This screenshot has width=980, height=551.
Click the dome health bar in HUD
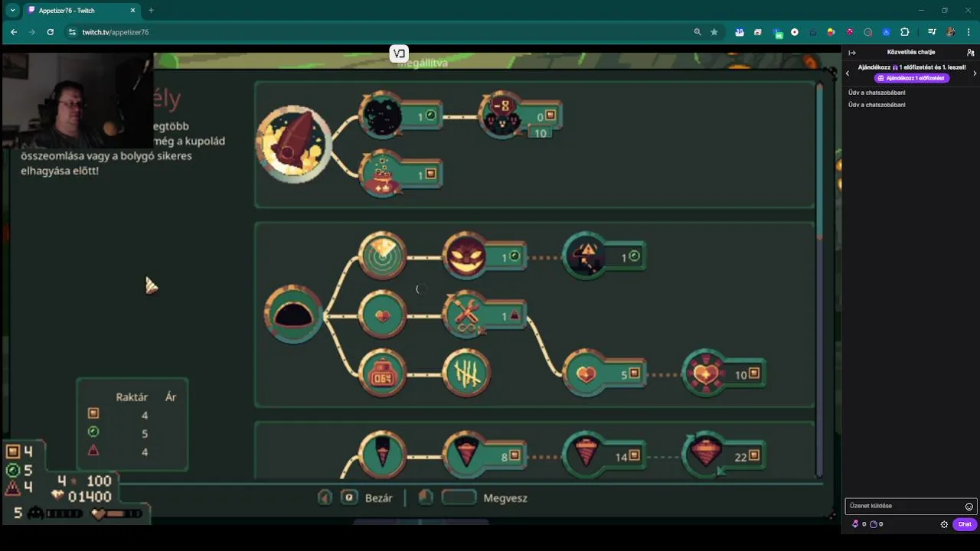(116, 514)
